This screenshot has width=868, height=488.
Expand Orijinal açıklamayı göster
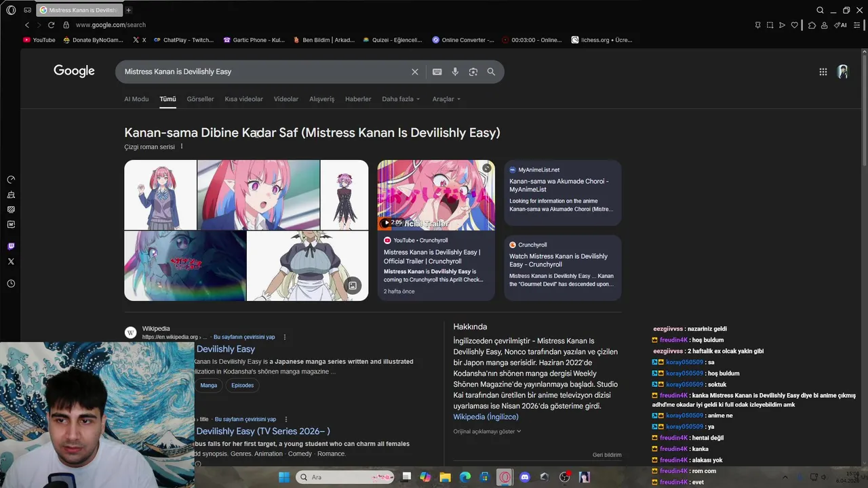coord(487,431)
